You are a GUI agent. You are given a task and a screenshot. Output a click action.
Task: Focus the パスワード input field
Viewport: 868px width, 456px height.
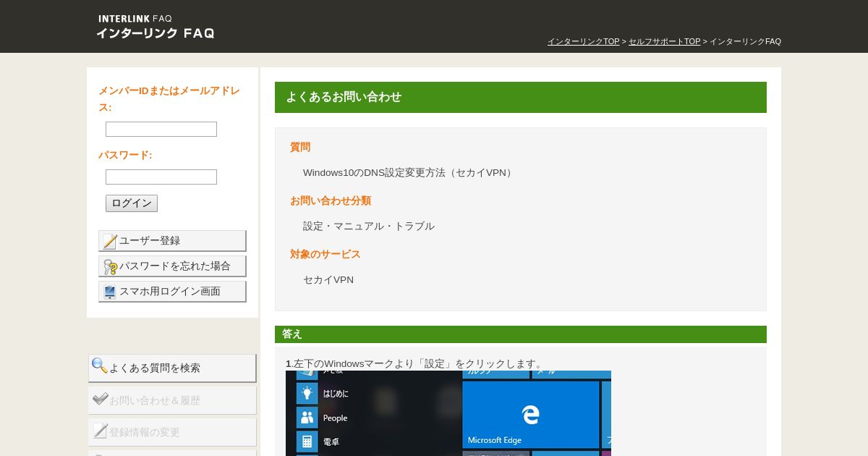coord(161,177)
